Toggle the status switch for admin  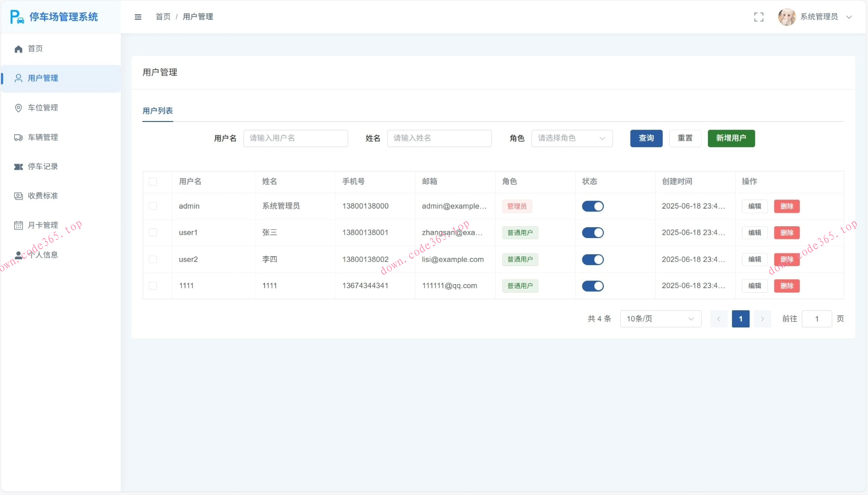coord(593,206)
